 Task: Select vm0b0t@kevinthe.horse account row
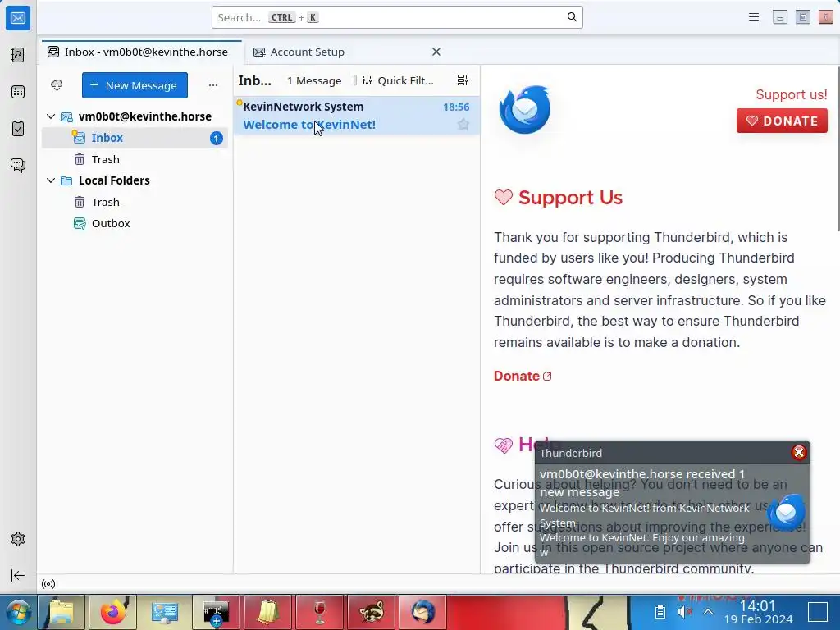pyautogui.click(x=135, y=116)
